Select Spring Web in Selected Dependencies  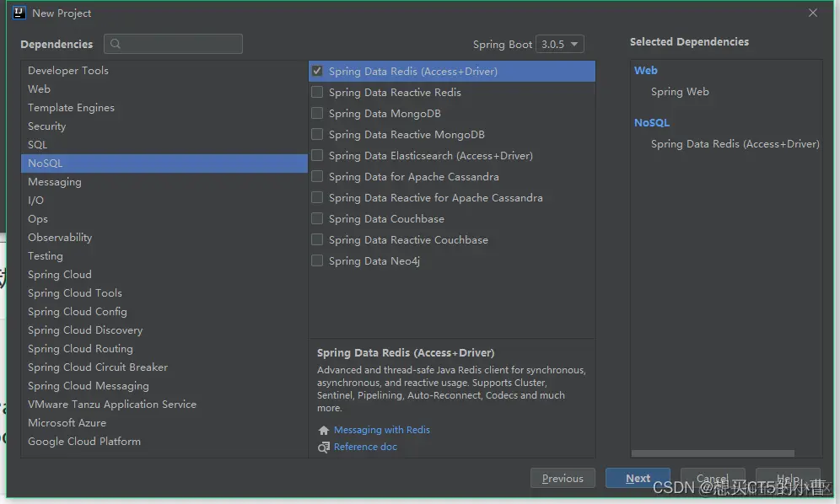(x=680, y=92)
